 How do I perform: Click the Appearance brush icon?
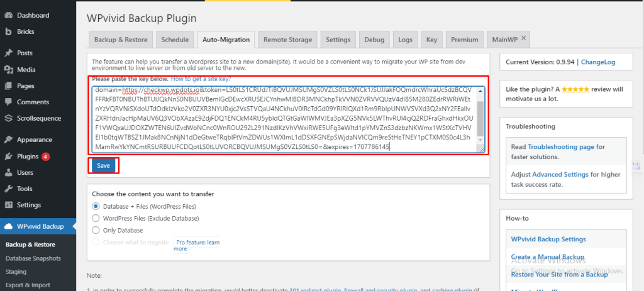point(8,140)
